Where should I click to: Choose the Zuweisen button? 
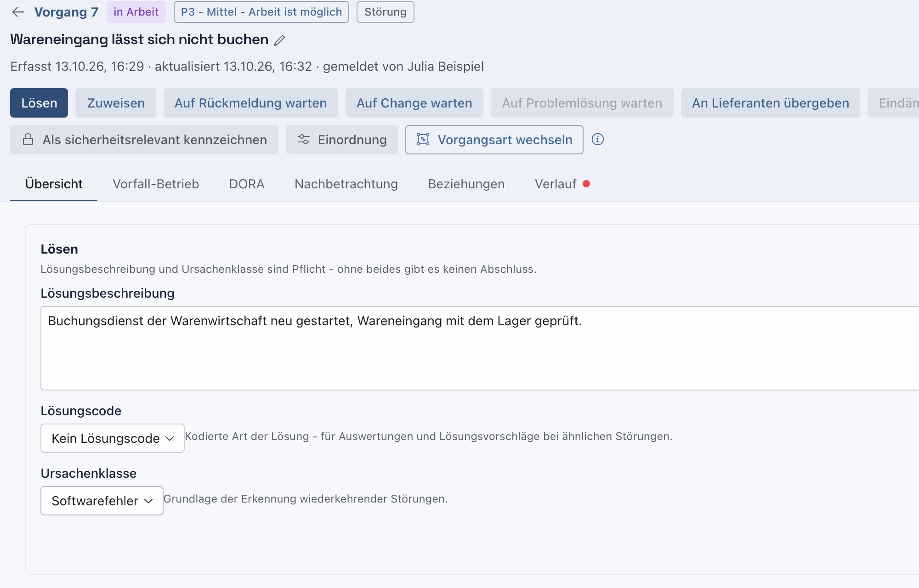(x=116, y=103)
